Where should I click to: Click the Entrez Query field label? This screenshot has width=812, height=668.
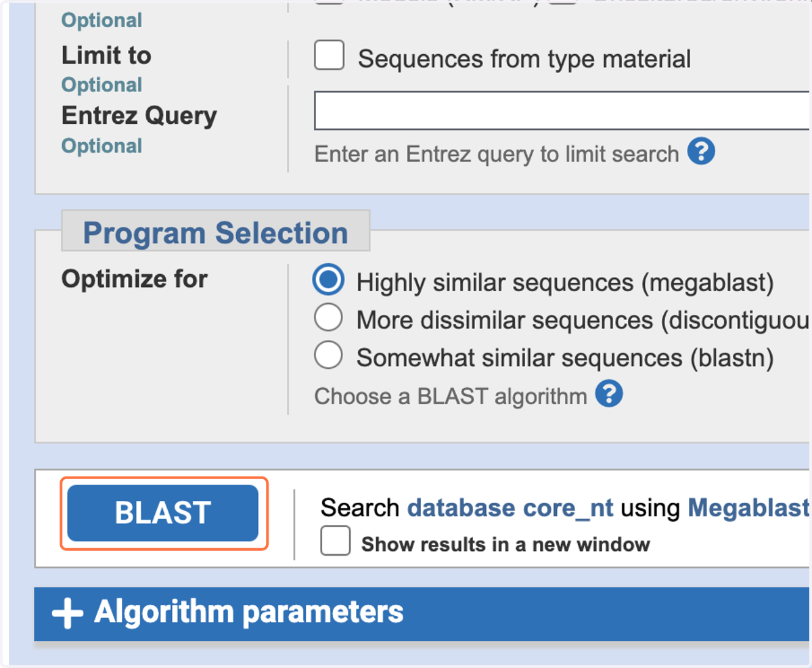tap(139, 116)
